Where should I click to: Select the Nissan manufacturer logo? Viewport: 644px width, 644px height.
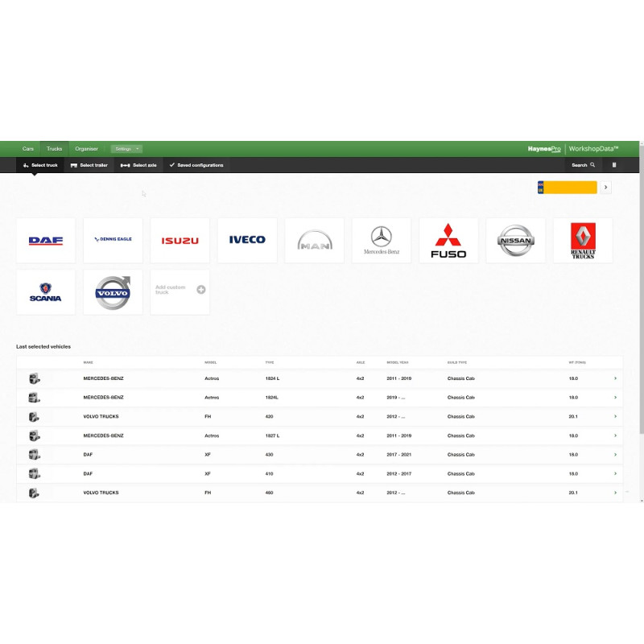(515, 239)
